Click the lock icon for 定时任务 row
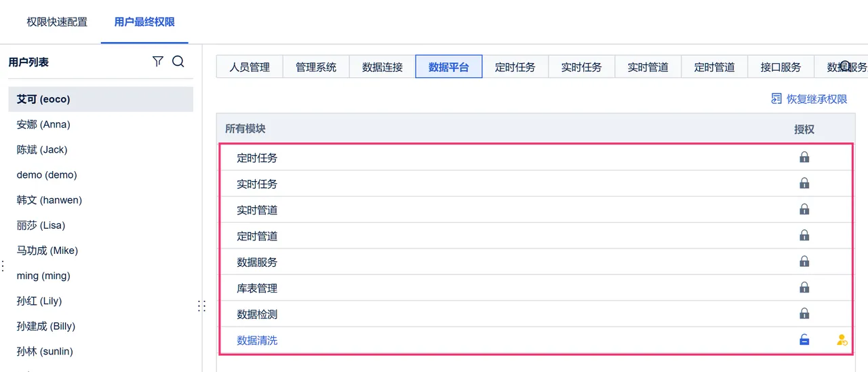The image size is (868, 372). coord(804,157)
